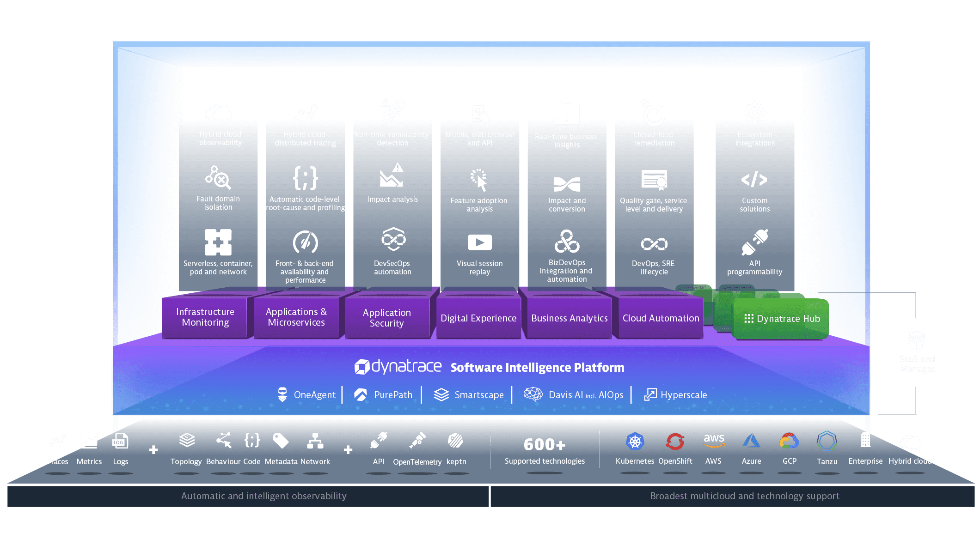Click the dynatrace logo
The height and width of the screenshot is (551, 980).
pyautogui.click(x=398, y=367)
